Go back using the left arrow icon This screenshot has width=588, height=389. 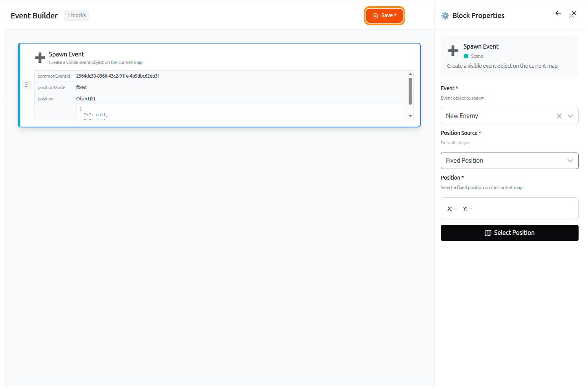coord(558,13)
